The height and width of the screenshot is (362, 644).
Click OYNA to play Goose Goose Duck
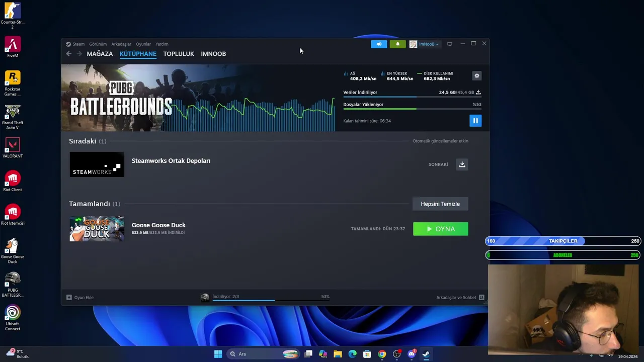441,229
